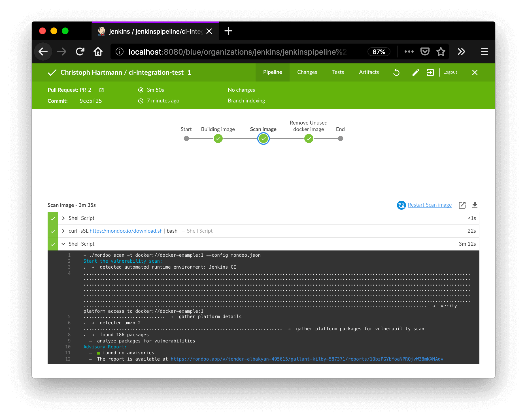The width and height of the screenshot is (527, 420).
Task: Expand the curl download.sh step
Action: pyautogui.click(x=63, y=231)
